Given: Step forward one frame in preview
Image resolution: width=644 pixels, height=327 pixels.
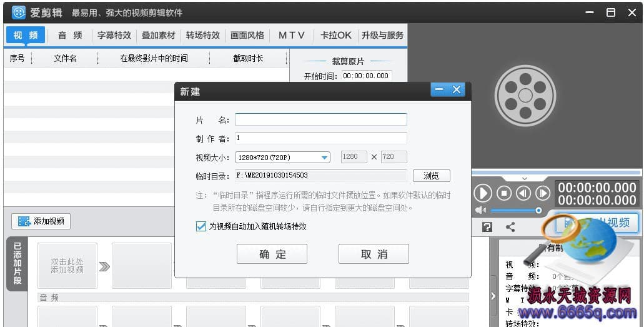Looking at the screenshot, I should 543,193.
